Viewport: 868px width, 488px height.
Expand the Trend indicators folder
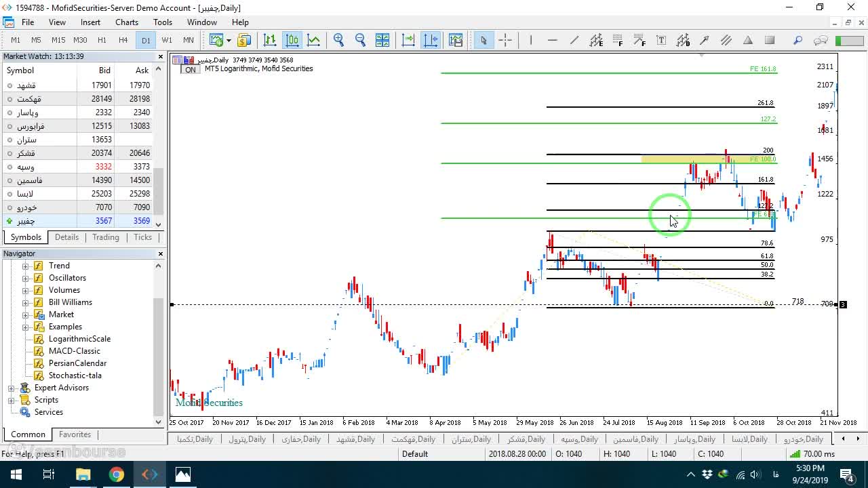click(x=25, y=266)
